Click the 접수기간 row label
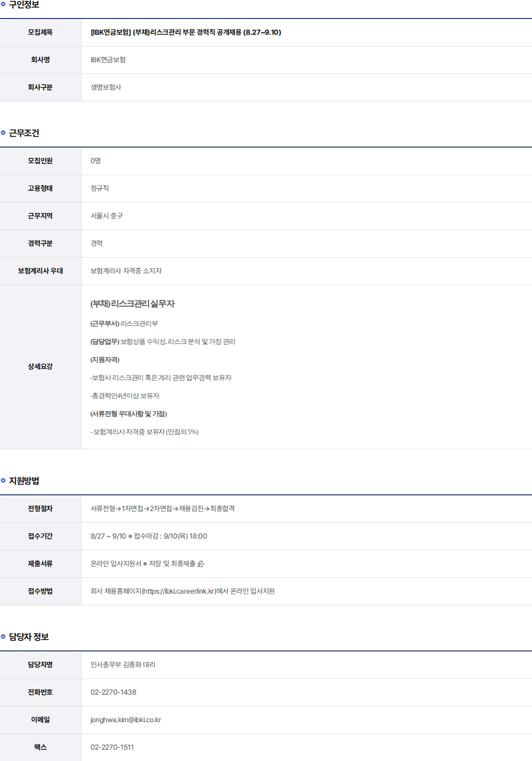This screenshot has height=761, width=532. click(x=40, y=536)
